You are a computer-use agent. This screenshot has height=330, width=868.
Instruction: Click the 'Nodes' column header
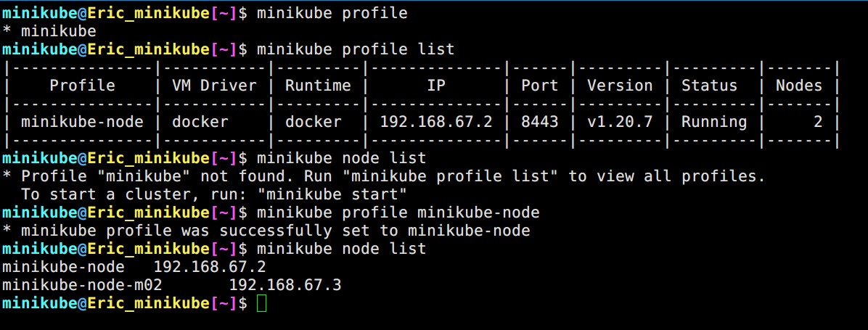coord(799,86)
